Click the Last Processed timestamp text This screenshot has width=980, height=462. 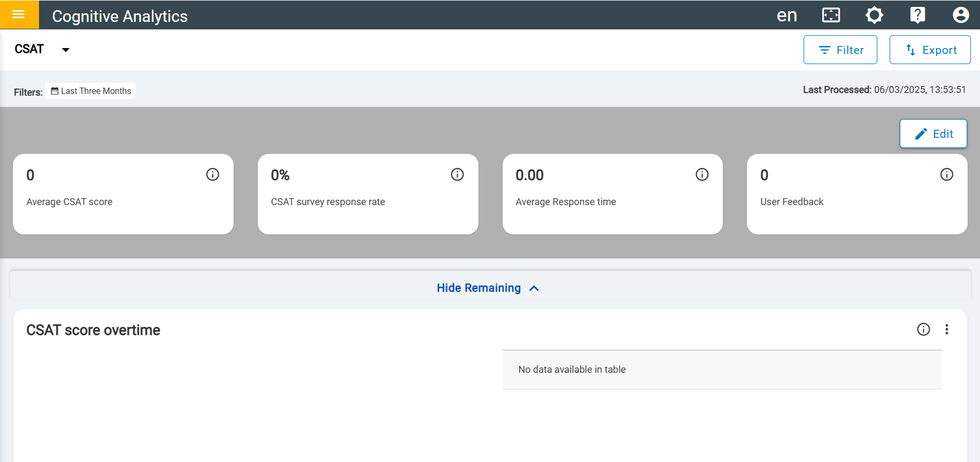(x=884, y=90)
